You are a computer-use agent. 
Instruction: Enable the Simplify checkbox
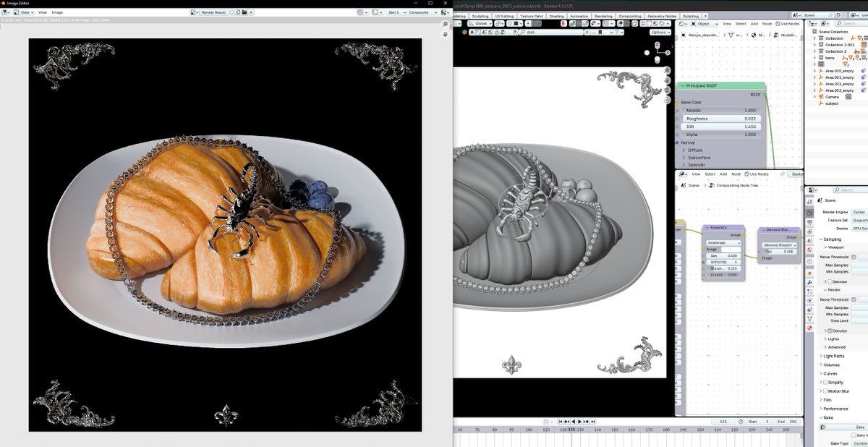click(825, 382)
